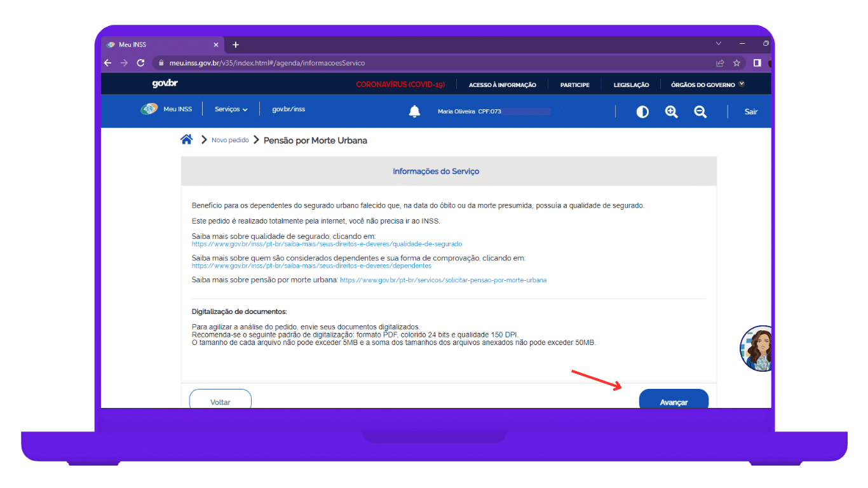
Task: Open the browser tab search chevron
Action: (719, 44)
